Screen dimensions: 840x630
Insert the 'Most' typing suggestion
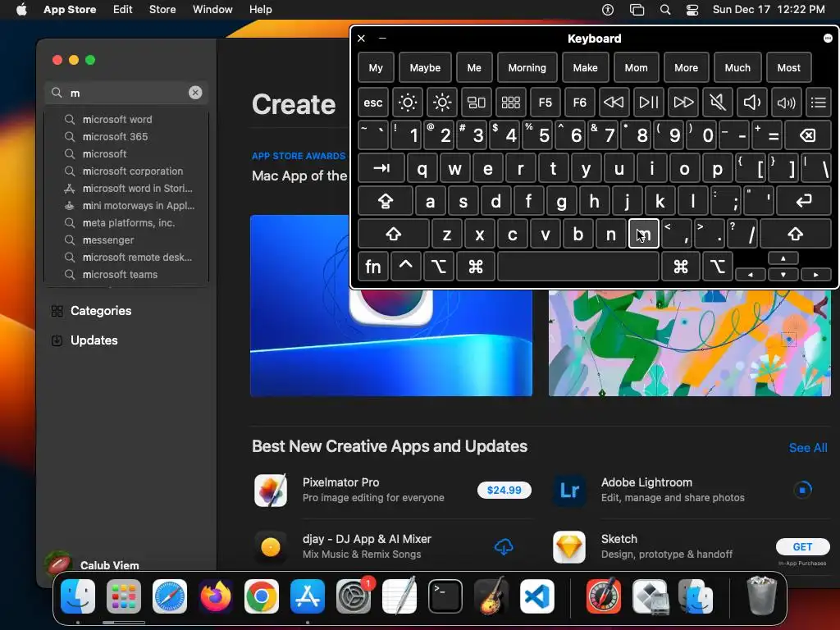click(x=788, y=68)
